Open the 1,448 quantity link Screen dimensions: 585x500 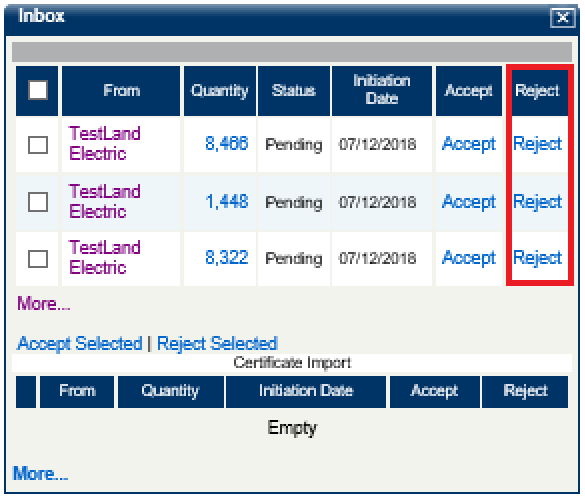point(226,201)
